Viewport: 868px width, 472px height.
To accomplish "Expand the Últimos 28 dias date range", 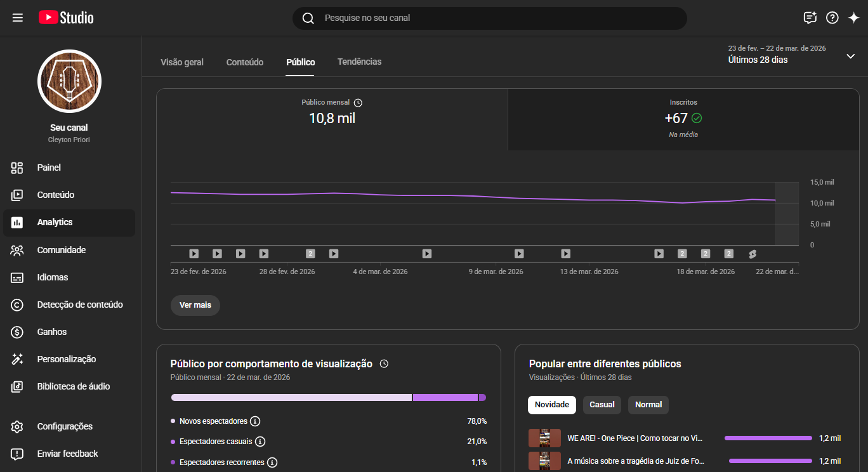I will pyautogui.click(x=850, y=56).
